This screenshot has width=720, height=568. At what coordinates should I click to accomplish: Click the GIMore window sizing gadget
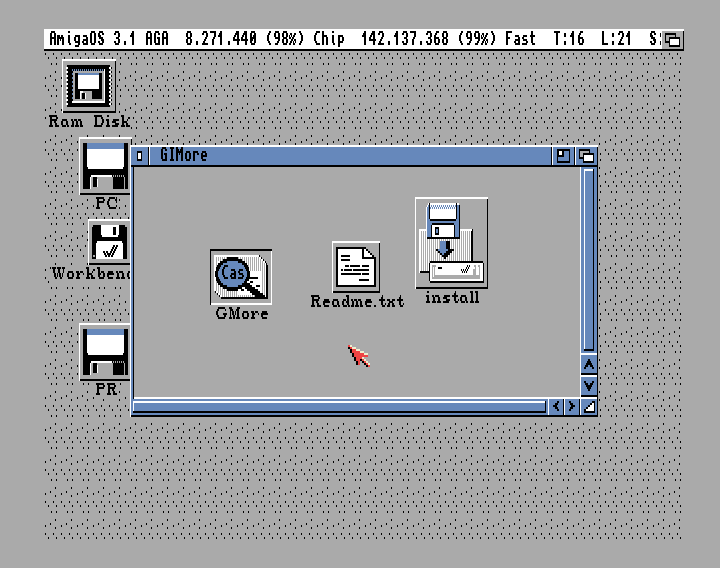[589, 406]
